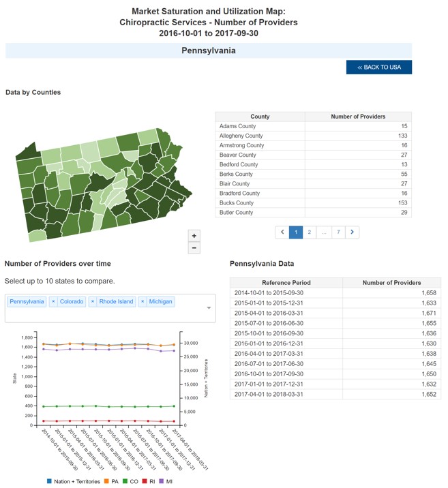Toggle MI series in chart legend
This screenshot has width=448, height=488.
166,481
